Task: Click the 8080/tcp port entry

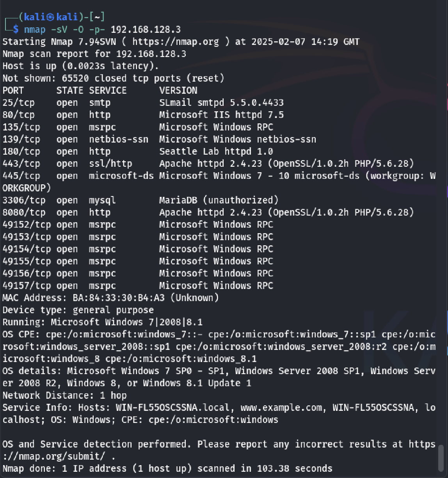Action: 24,212
